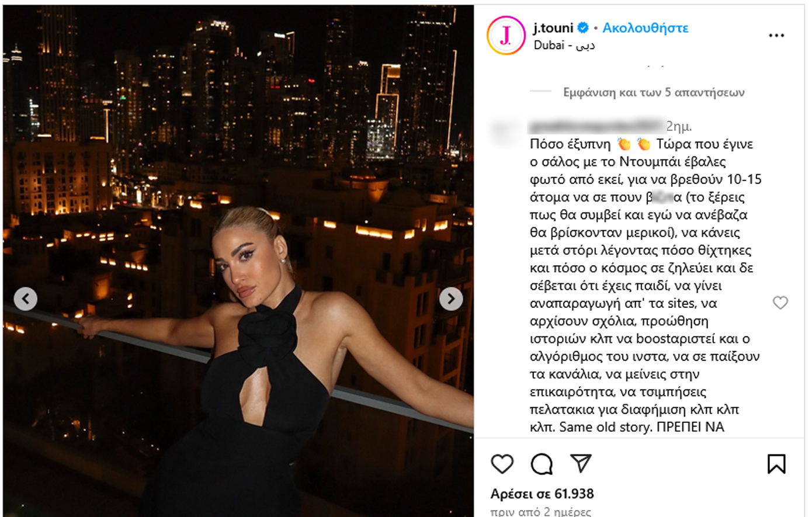Image resolution: width=812 pixels, height=517 pixels.
Task: Open the j.touni profile picture
Action: coord(506,36)
